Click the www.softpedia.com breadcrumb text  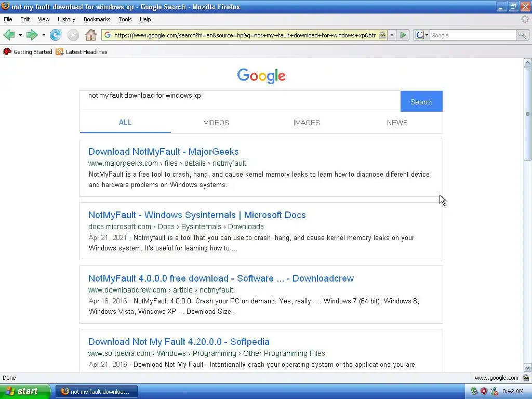click(x=119, y=353)
